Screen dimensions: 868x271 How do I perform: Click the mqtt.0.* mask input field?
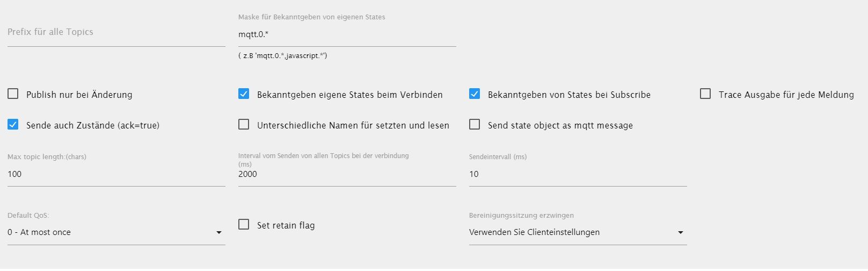347,34
